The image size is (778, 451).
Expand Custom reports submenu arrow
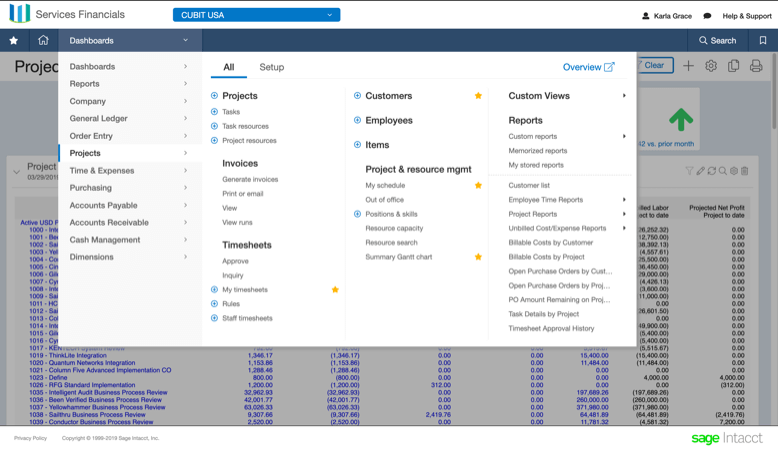[624, 136]
